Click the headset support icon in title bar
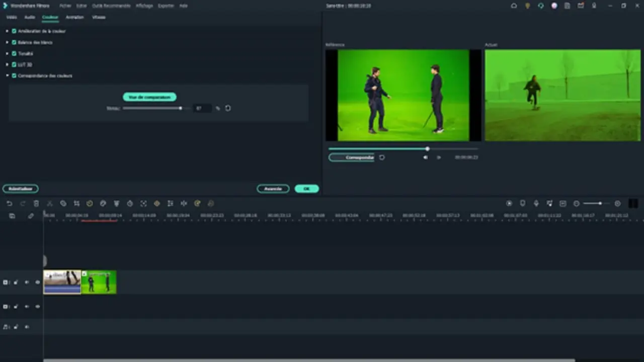The width and height of the screenshot is (644, 362). [x=541, y=6]
